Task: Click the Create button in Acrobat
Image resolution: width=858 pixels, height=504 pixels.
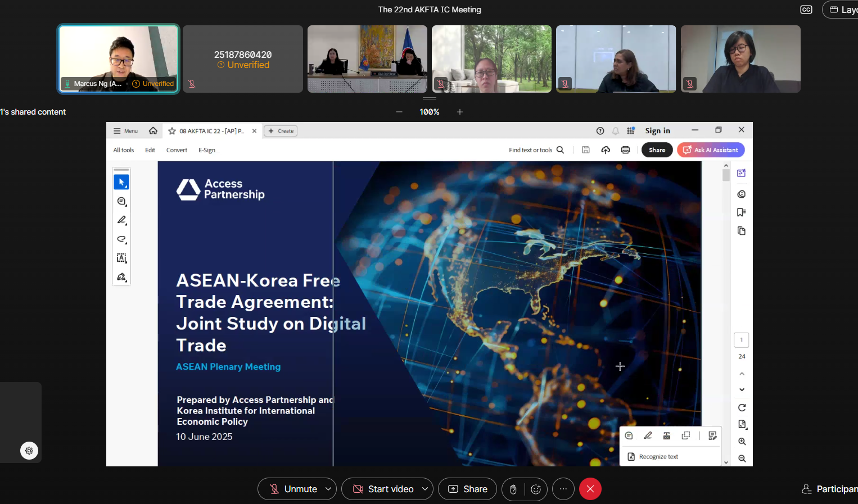Action: tap(281, 131)
